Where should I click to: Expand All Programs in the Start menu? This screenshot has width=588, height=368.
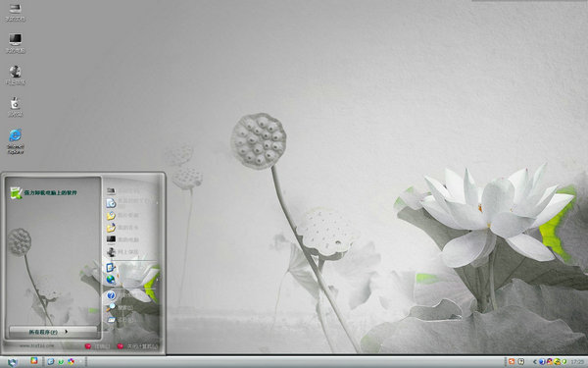coord(53,332)
